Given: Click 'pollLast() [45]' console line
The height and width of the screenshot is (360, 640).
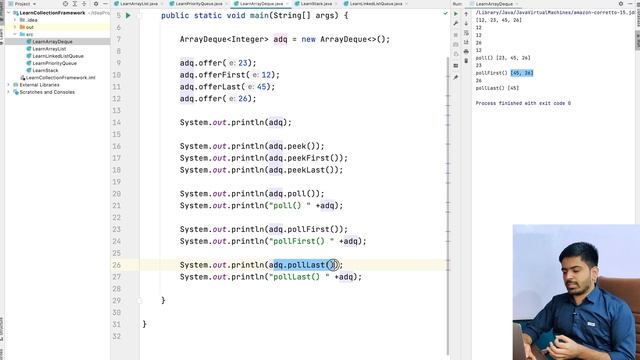Looking at the screenshot, I should (497, 88).
